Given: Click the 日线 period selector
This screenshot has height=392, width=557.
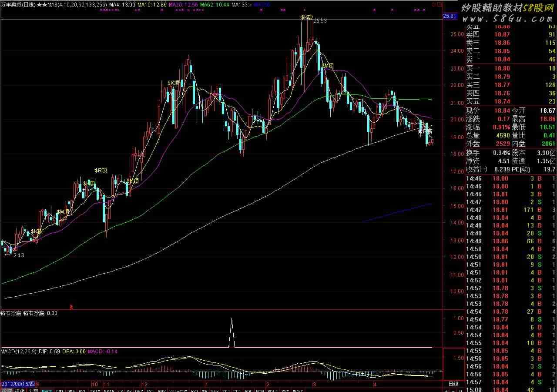Looking at the screenshot, I should coord(453,384).
